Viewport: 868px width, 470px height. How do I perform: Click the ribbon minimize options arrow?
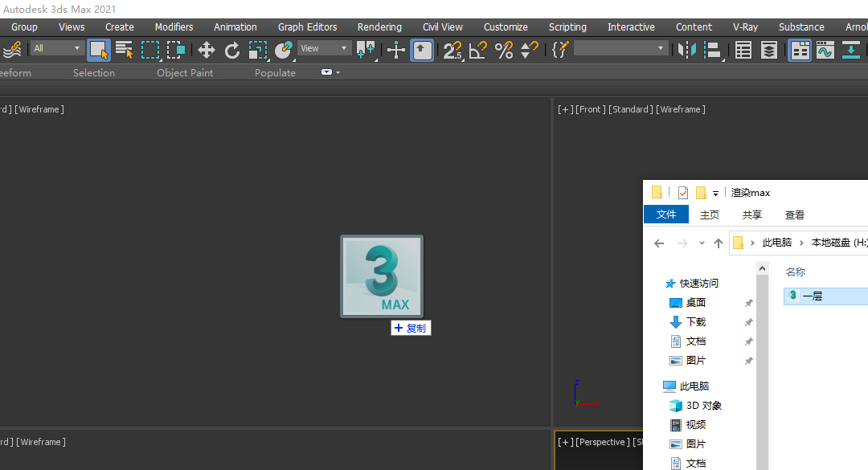pos(338,72)
